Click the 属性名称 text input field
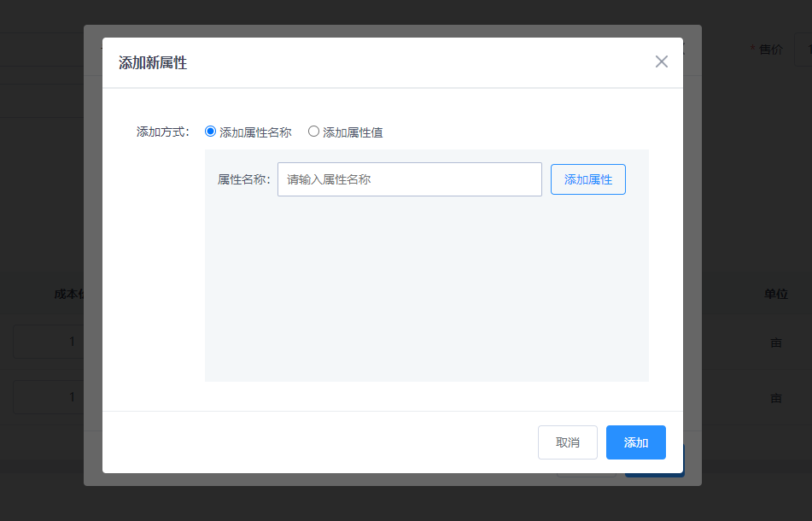 pyautogui.click(x=409, y=179)
